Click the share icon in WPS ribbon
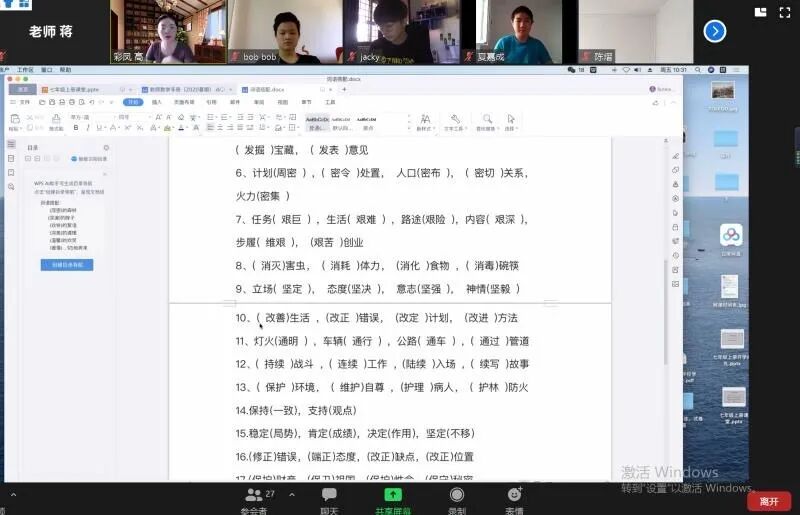The height and width of the screenshot is (515, 800). coord(655,103)
